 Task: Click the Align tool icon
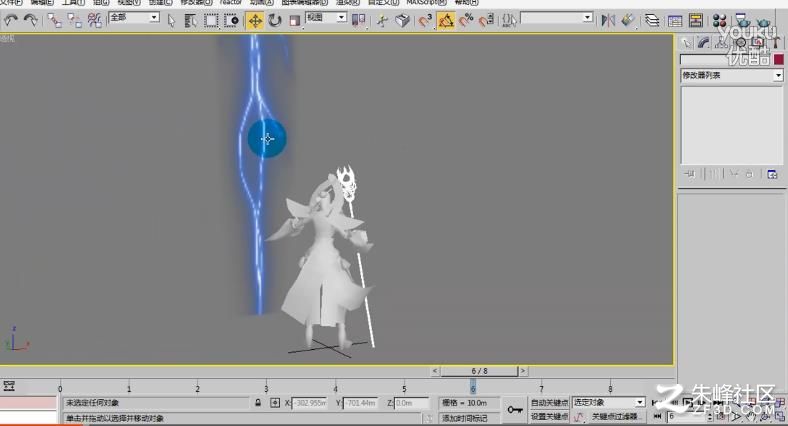coord(628,21)
